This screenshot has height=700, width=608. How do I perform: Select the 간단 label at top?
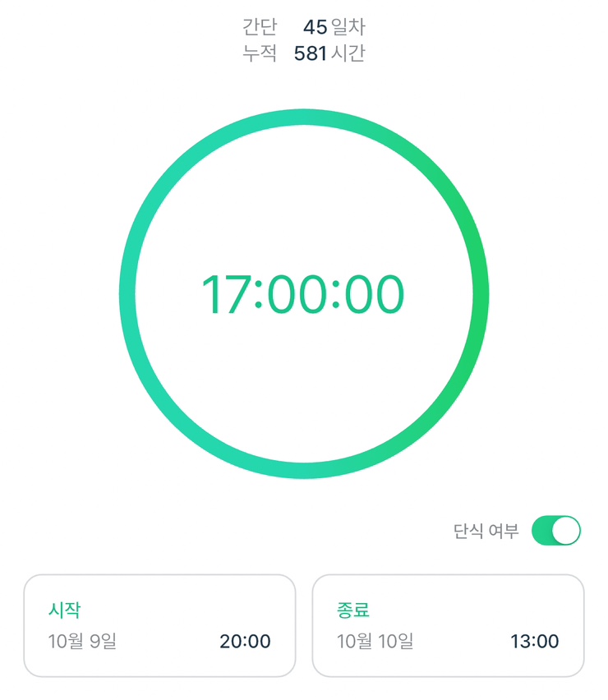[x=260, y=28]
